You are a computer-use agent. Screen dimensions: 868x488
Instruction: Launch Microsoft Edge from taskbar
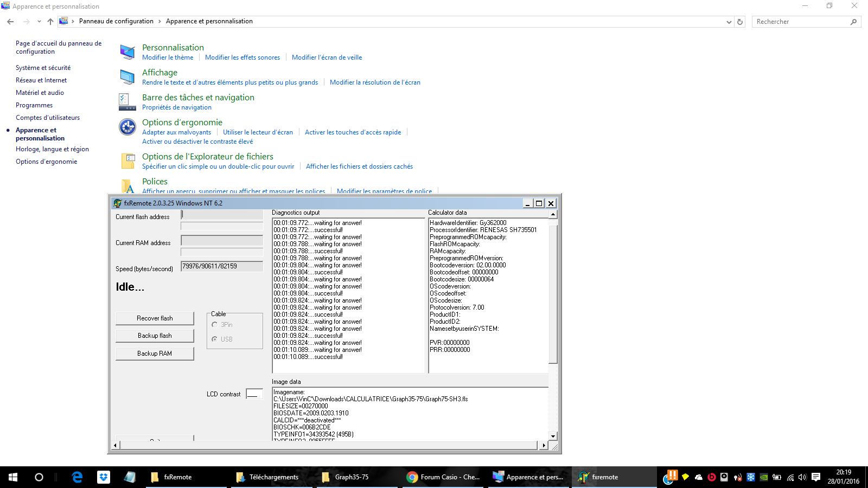click(x=77, y=477)
